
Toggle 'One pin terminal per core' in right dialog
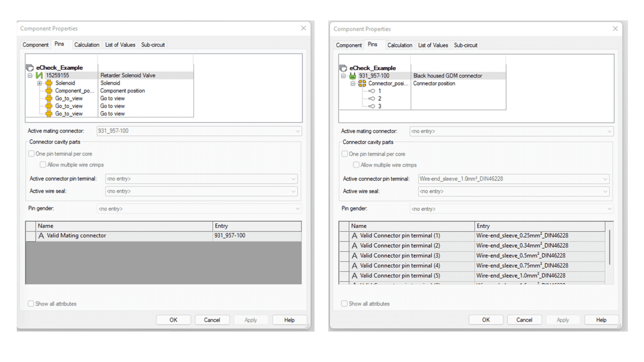point(345,154)
